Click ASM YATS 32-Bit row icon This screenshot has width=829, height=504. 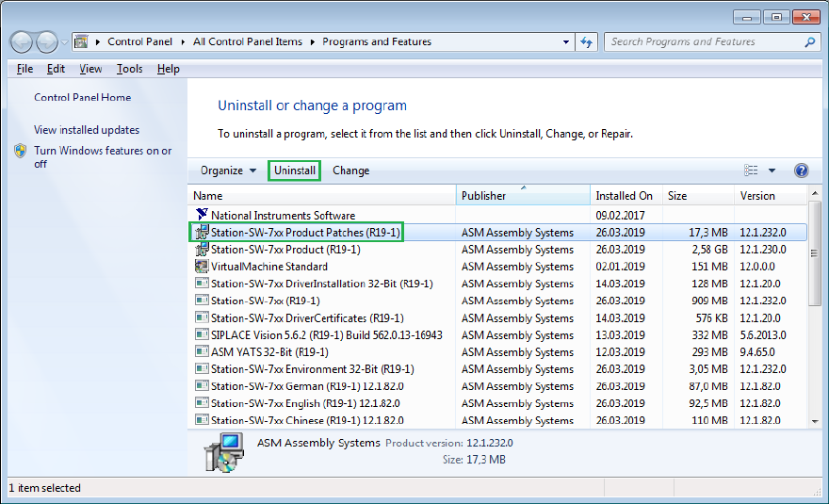pyautogui.click(x=202, y=351)
